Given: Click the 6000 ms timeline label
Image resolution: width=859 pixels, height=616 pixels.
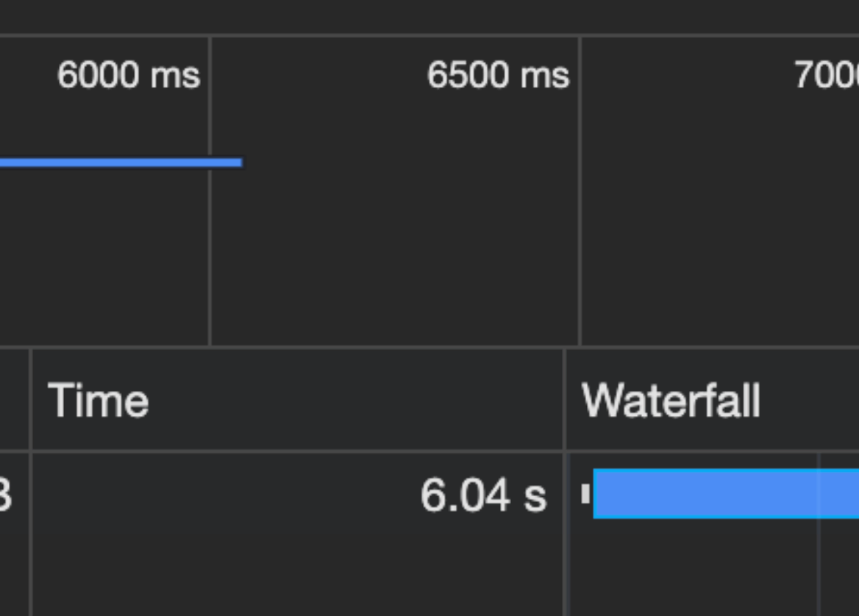Looking at the screenshot, I should (129, 75).
